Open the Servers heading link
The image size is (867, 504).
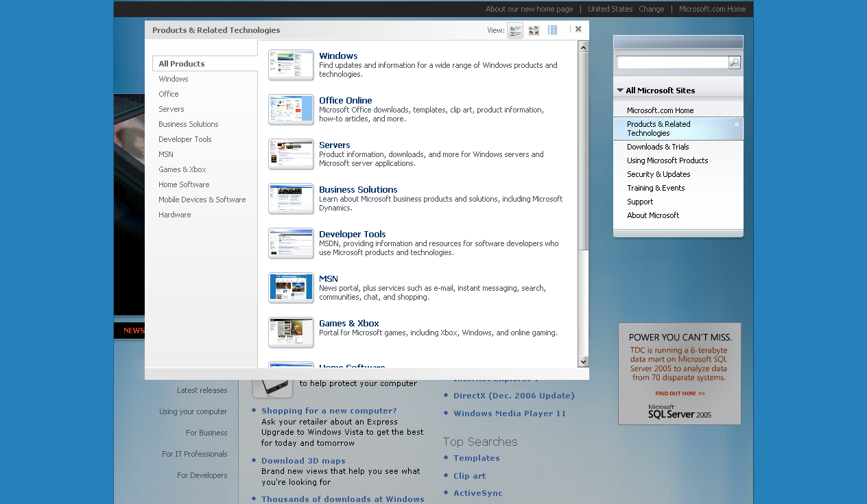click(335, 145)
